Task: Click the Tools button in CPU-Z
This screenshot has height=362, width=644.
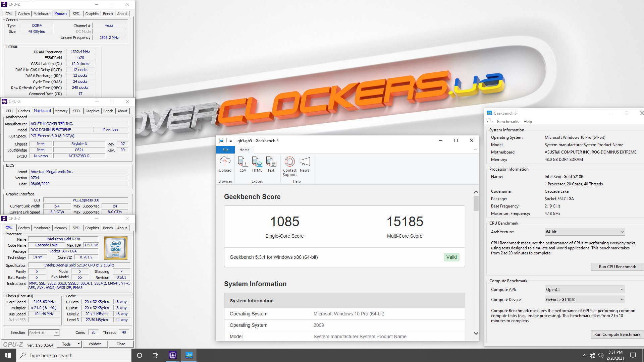Action: (x=66, y=344)
